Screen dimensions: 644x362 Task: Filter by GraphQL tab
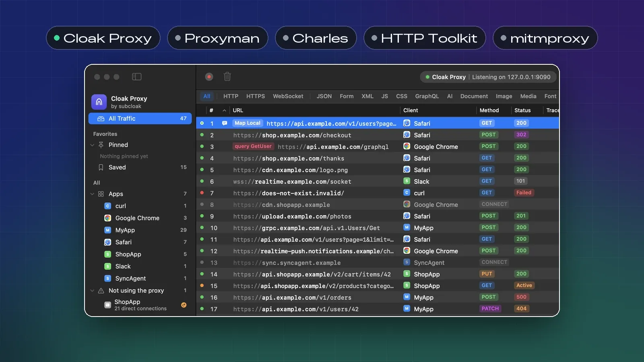point(427,96)
